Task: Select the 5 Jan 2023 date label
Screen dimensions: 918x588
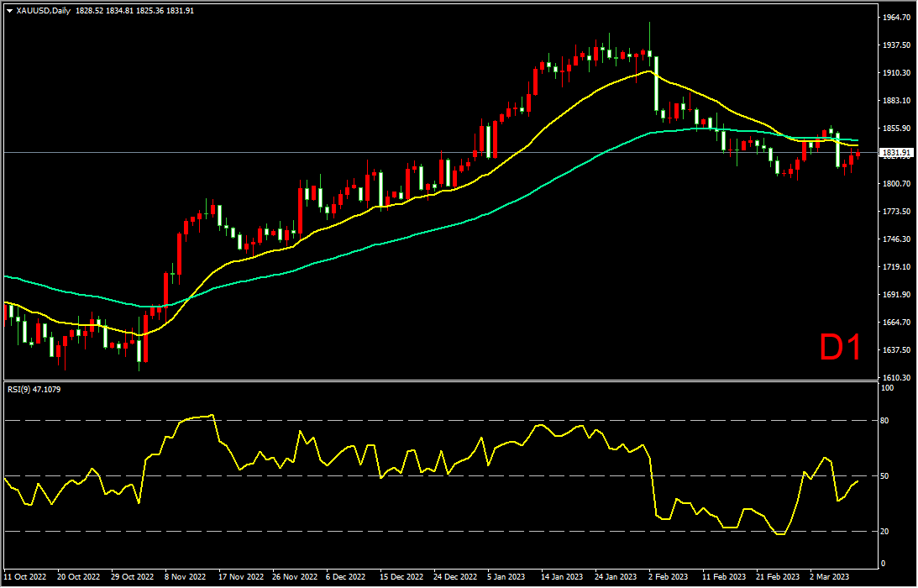Action: [x=509, y=578]
